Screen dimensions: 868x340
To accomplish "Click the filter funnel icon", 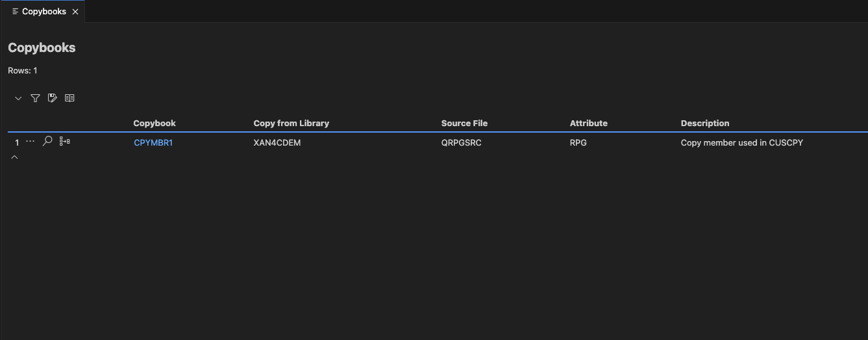I will [x=36, y=98].
